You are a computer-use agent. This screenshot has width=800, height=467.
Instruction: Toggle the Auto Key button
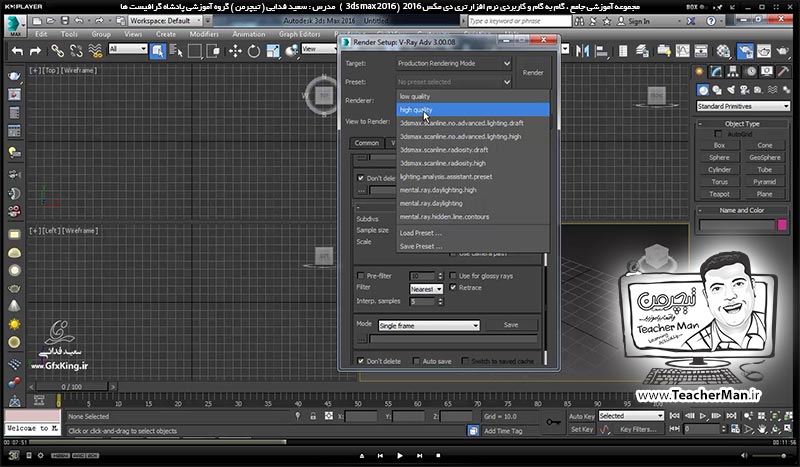[x=582, y=416]
